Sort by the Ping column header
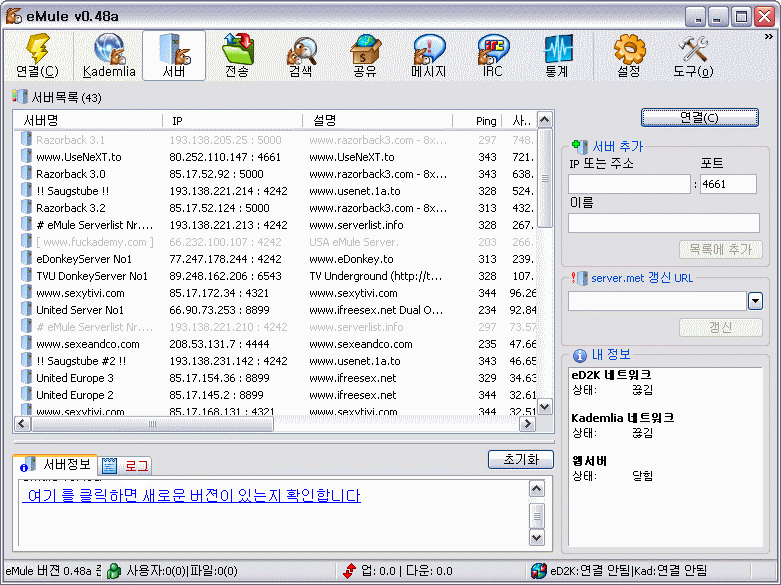781x585 pixels. pos(477,120)
